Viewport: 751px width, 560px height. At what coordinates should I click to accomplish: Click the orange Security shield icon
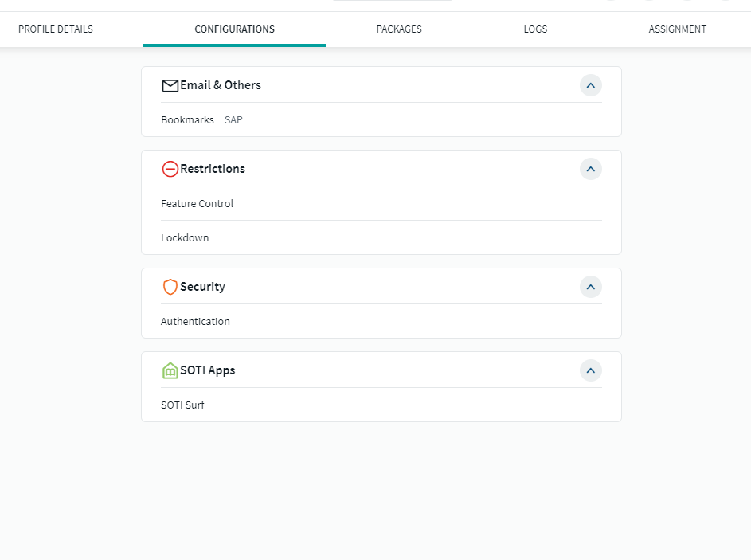click(170, 287)
